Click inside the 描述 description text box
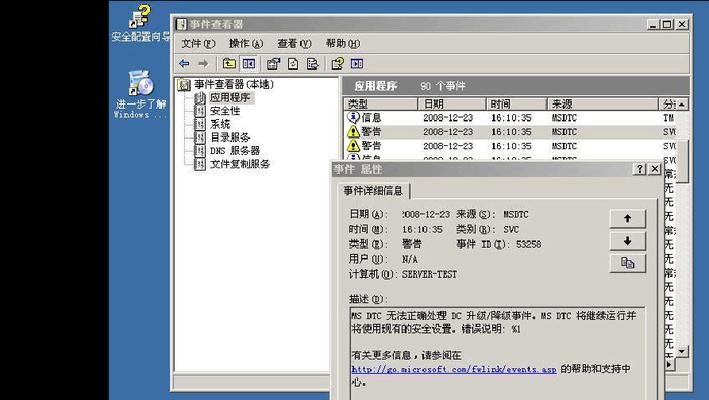 coord(497,353)
